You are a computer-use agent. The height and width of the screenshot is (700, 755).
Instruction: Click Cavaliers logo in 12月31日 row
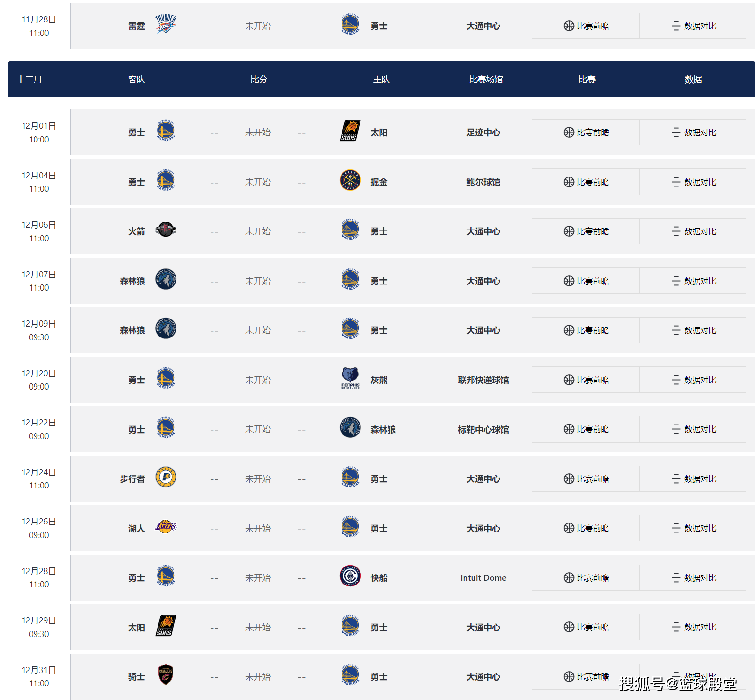[x=166, y=675]
